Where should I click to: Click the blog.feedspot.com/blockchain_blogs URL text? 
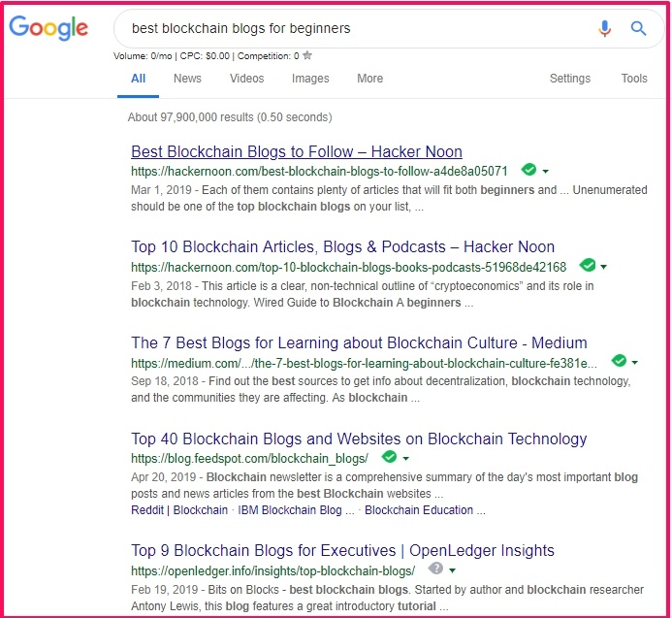pyautogui.click(x=249, y=459)
